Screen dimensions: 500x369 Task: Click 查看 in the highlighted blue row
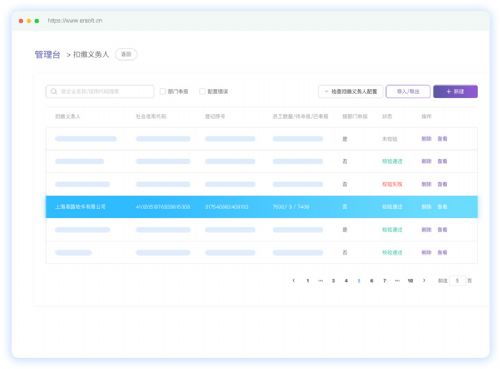442,207
